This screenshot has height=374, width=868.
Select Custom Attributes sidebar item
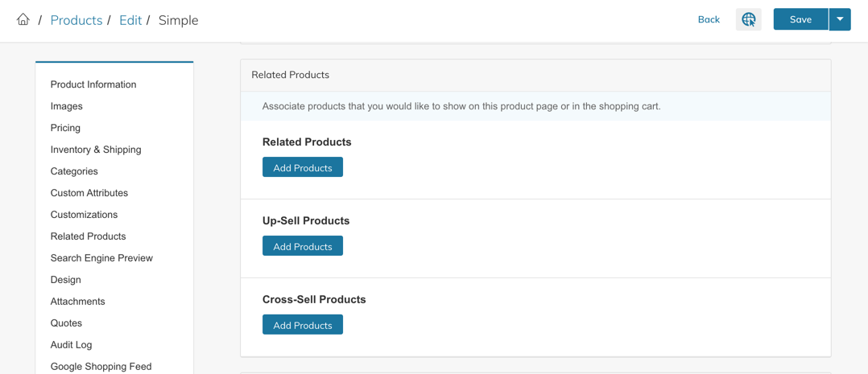pos(89,193)
